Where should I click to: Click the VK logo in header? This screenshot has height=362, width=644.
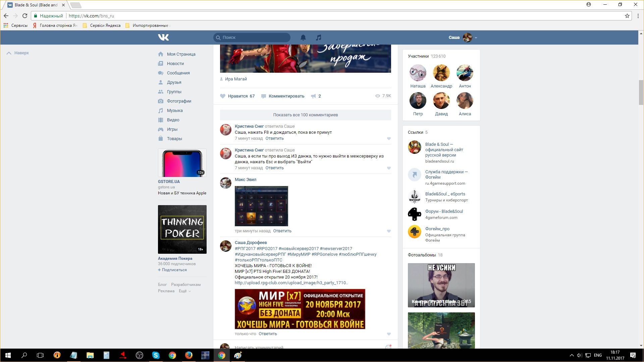(x=163, y=38)
